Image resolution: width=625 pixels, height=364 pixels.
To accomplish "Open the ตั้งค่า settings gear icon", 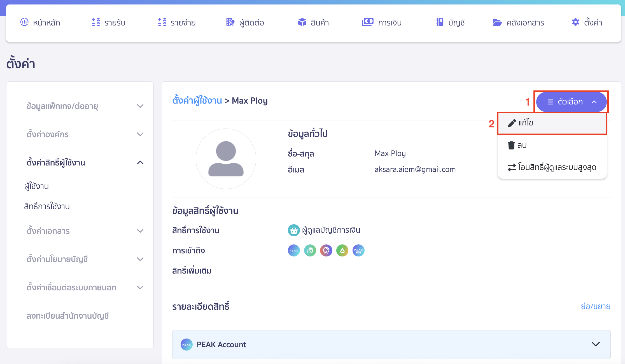I will pos(576,22).
